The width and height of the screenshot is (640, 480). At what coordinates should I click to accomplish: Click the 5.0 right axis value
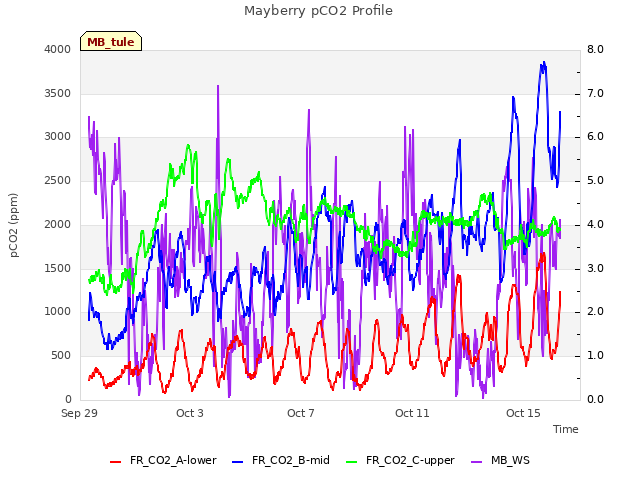pos(595,180)
